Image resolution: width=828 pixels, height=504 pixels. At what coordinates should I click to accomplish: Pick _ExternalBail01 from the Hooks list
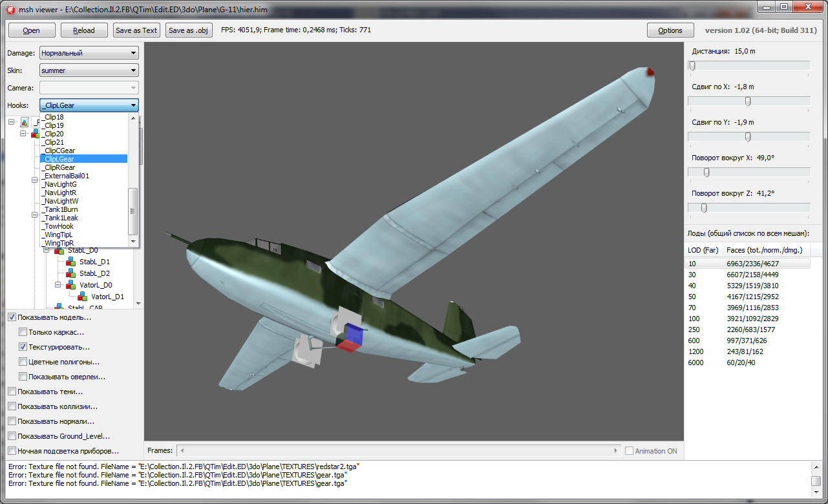[x=83, y=176]
